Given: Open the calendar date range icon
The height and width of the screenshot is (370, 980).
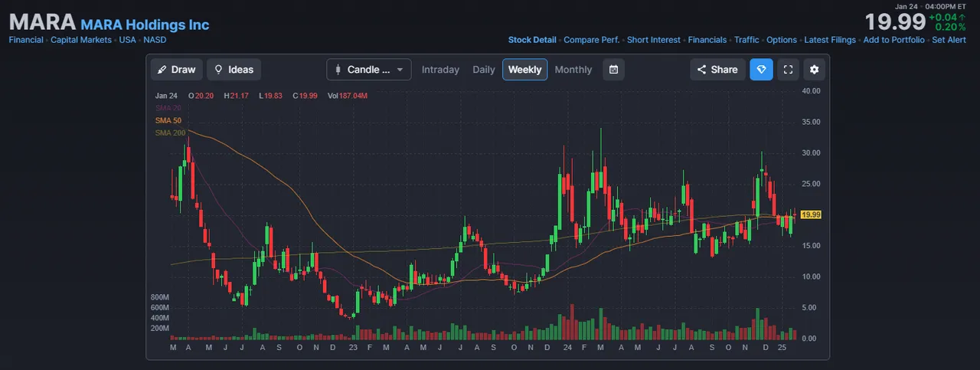Looking at the screenshot, I should pos(613,70).
